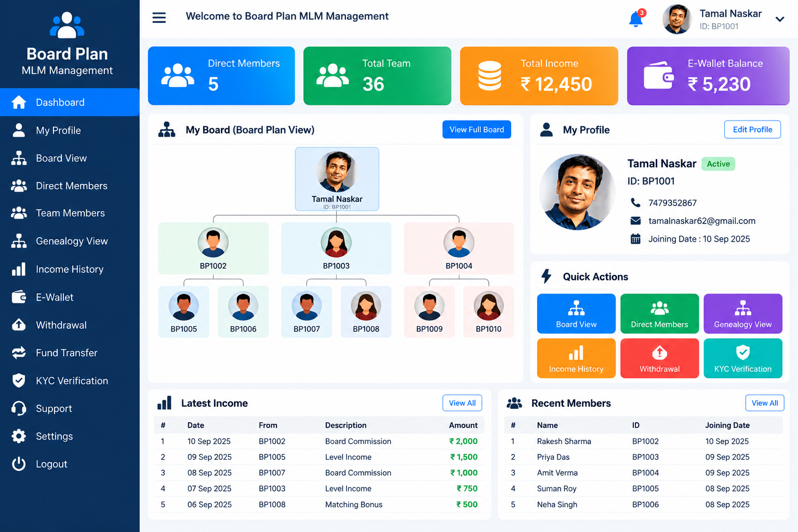Click the header profile photo avatar
Screen dimensions: 798x532
677,19
